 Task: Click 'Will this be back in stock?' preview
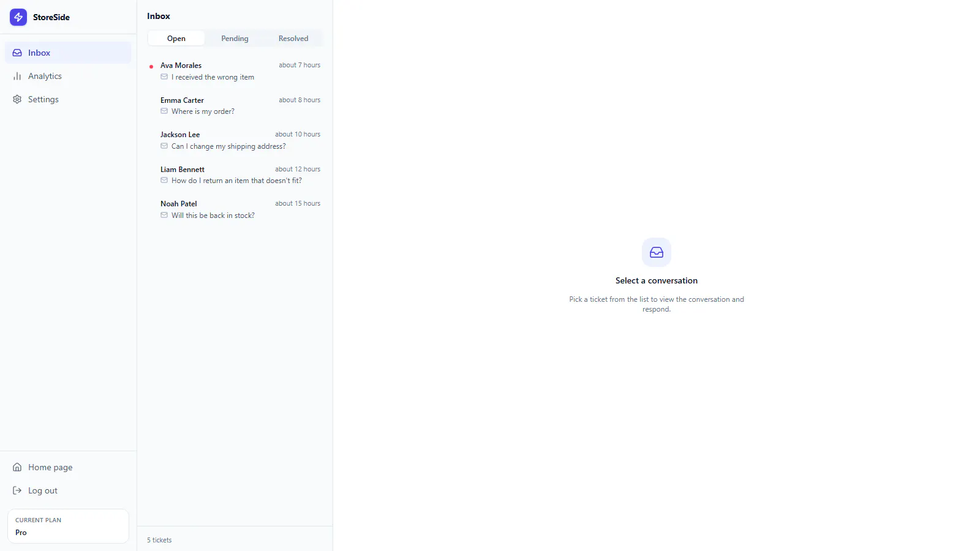click(213, 216)
